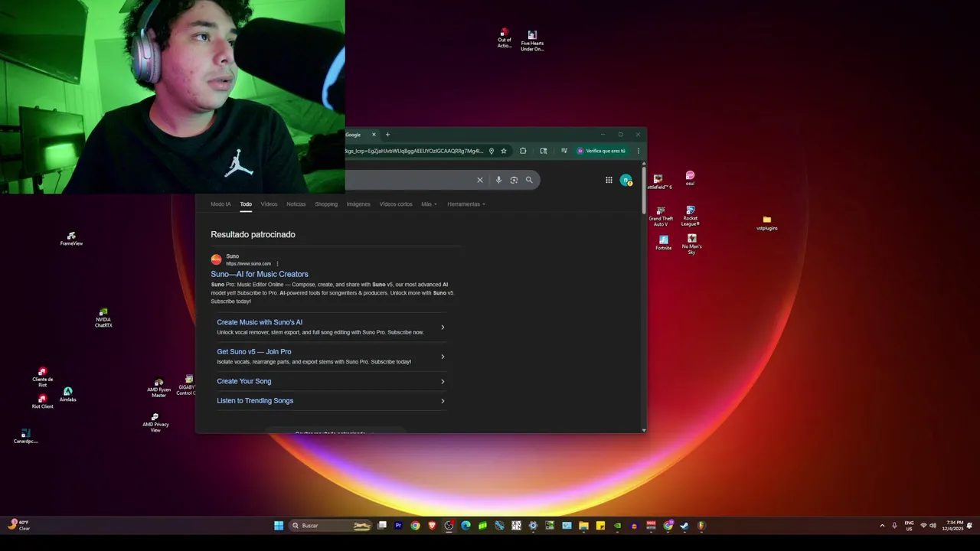
Task: Open the Chrome media controls icon
Action: pyautogui.click(x=564, y=151)
